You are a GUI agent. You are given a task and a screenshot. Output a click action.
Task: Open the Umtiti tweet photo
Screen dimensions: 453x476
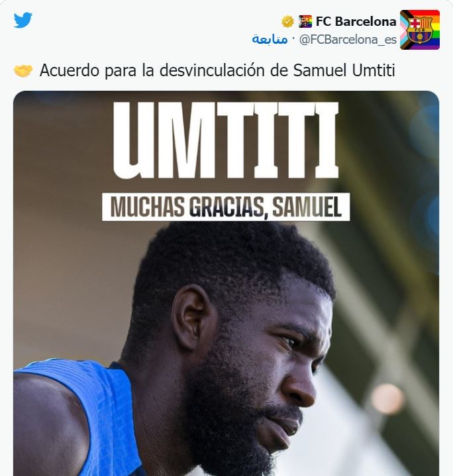pyautogui.click(x=226, y=283)
